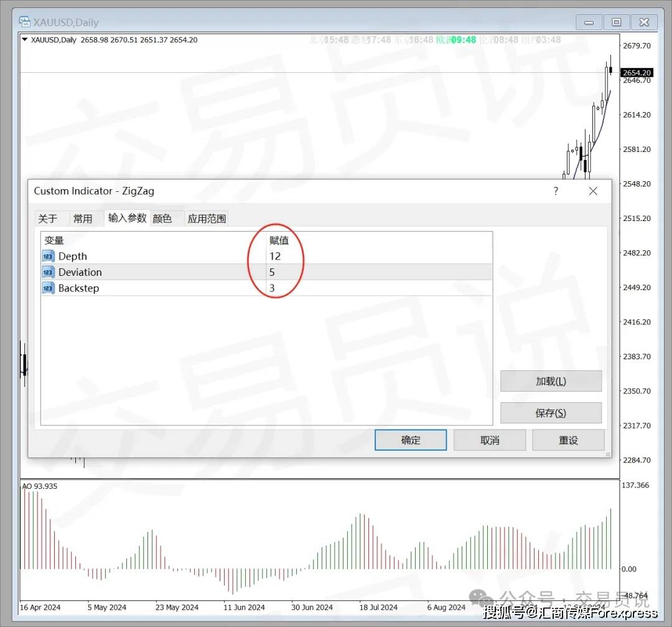
Task: Open the 颜色 tab
Action: point(162,219)
